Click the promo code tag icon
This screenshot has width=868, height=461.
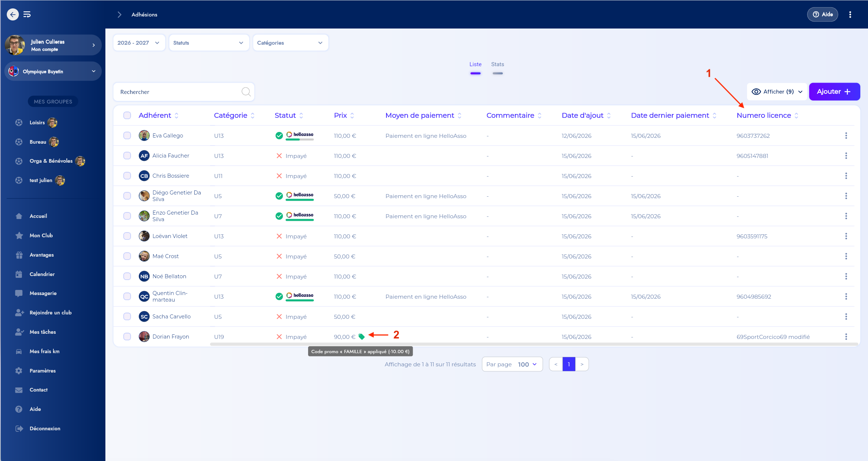pyautogui.click(x=362, y=337)
